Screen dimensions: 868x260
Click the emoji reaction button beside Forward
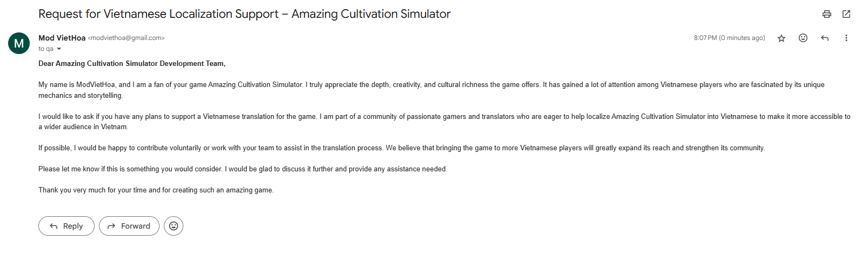click(x=174, y=226)
